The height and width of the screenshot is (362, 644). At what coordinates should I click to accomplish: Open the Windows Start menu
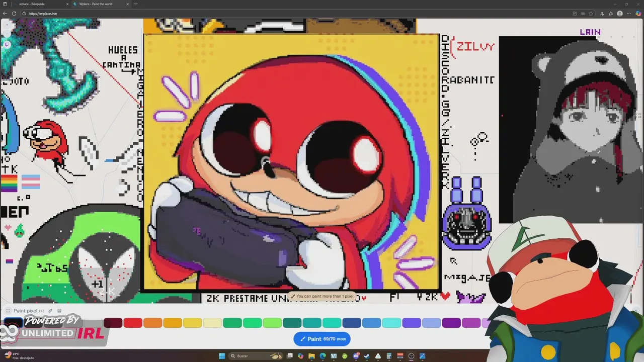[x=222, y=356]
